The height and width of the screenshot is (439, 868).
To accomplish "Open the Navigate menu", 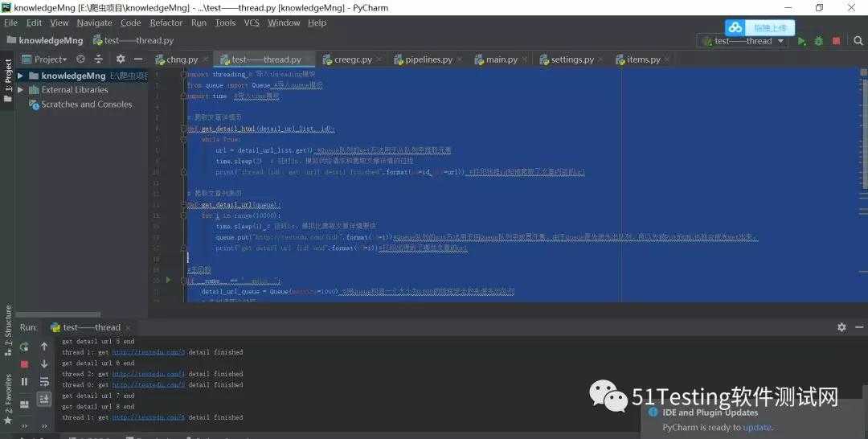I will 94,23.
